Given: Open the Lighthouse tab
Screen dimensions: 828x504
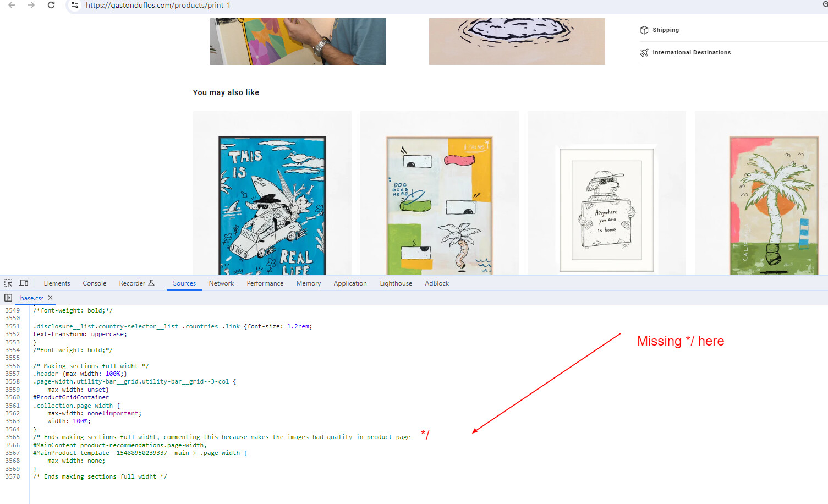Looking at the screenshot, I should (396, 283).
